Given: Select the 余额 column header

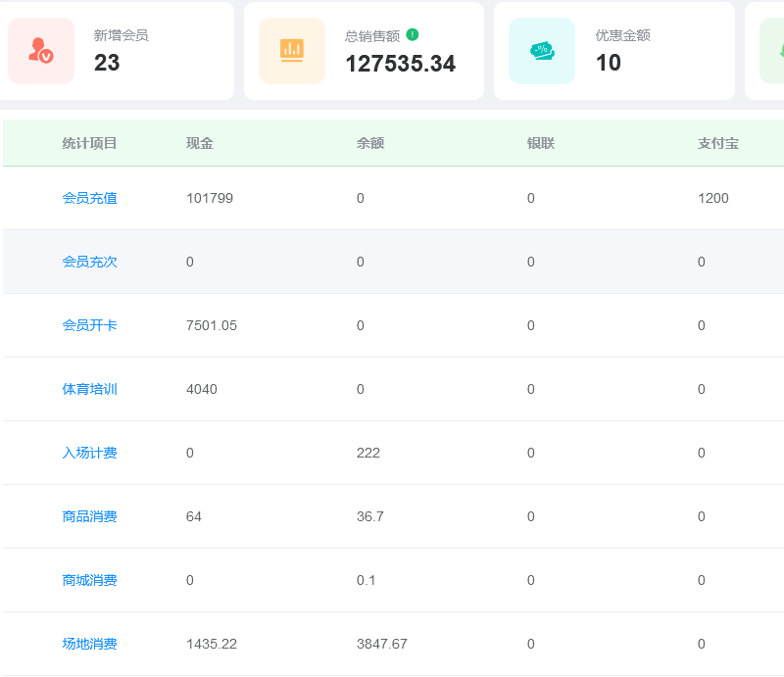Looking at the screenshot, I should click(370, 143).
